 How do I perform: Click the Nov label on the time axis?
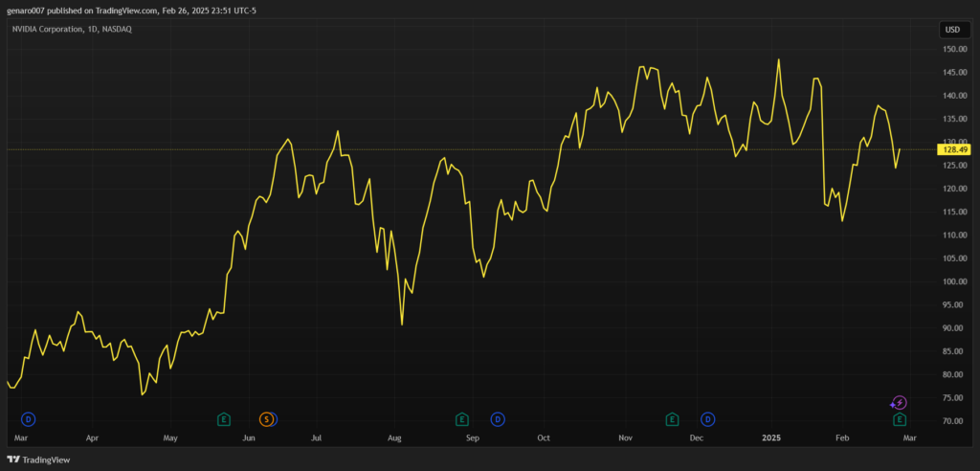pos(626,438)
